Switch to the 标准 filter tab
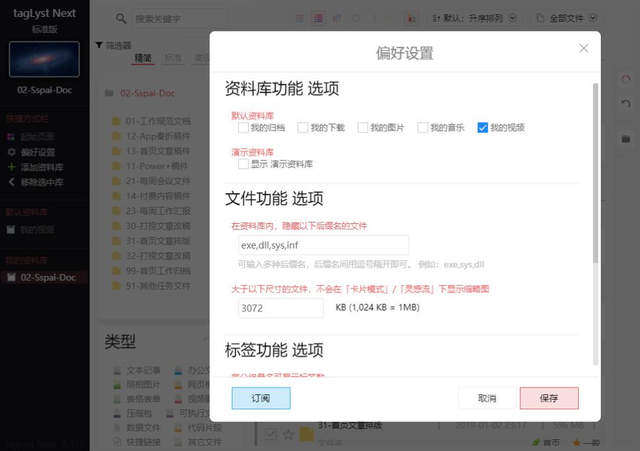The image size is (640, 451). (x=173, y=58)
